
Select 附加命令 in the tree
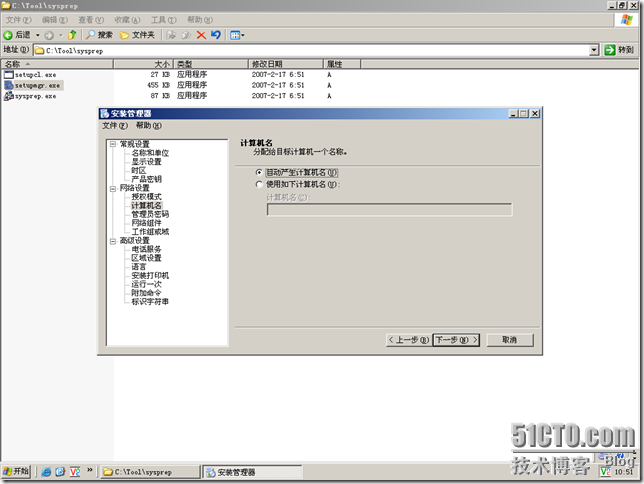pos(146,293)
